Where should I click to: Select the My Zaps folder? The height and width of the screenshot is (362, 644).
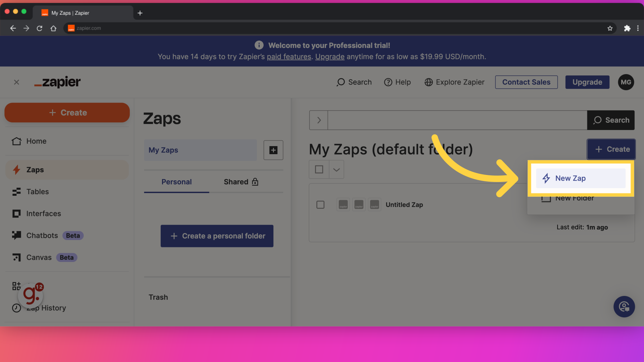click(x=201, y=150)
